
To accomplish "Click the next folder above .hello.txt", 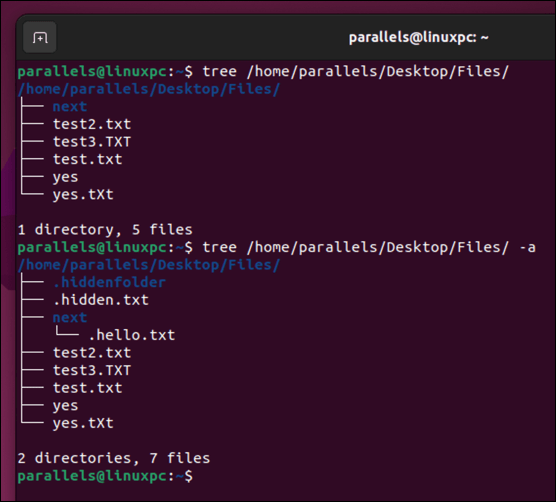I will [70, 318].
